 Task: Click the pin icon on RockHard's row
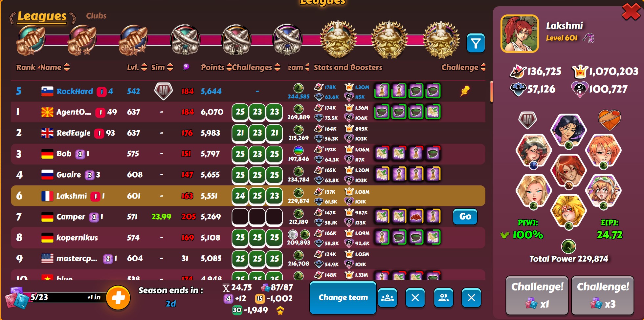[x=465, y=91]
